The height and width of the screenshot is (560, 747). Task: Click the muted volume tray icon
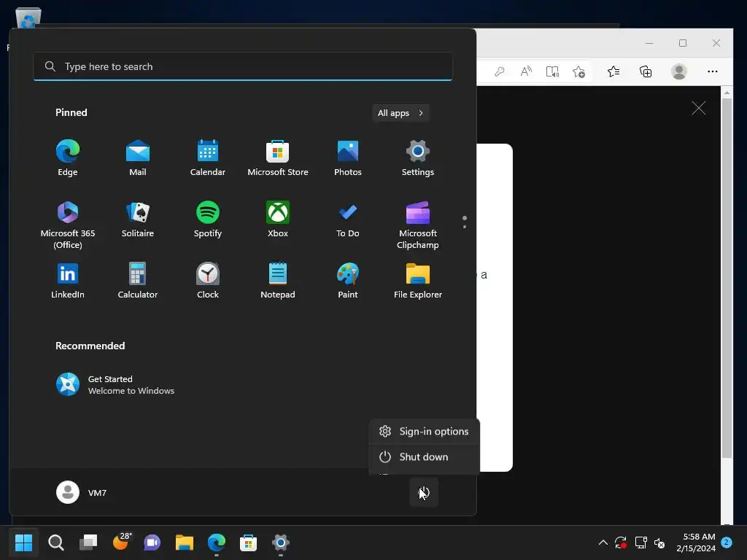[x=659, y=542]
